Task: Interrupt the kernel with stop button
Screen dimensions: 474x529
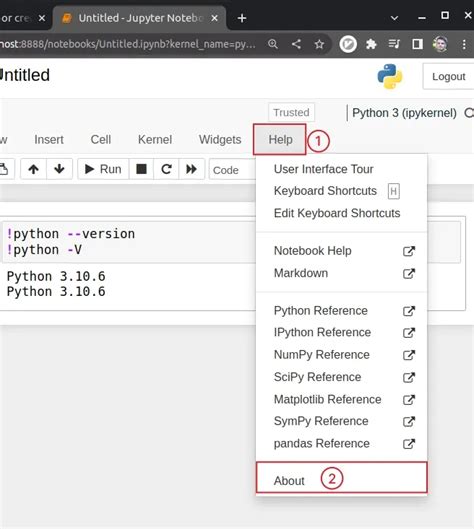Action: [x=141, y=169]
